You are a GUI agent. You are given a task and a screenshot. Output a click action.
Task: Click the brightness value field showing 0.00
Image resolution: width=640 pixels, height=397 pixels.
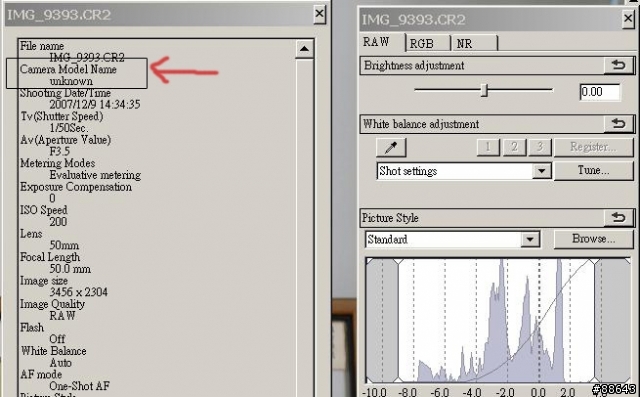[x=600, y=92]
